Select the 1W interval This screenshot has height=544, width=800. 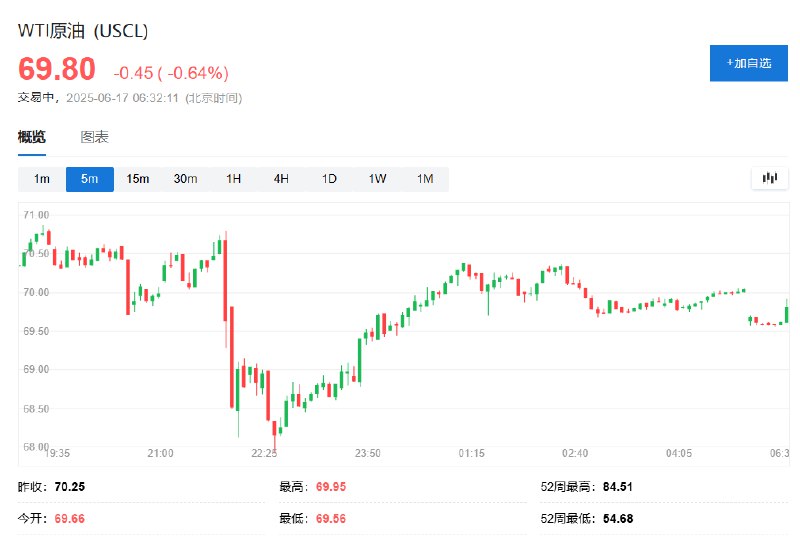tap(377, 179)
